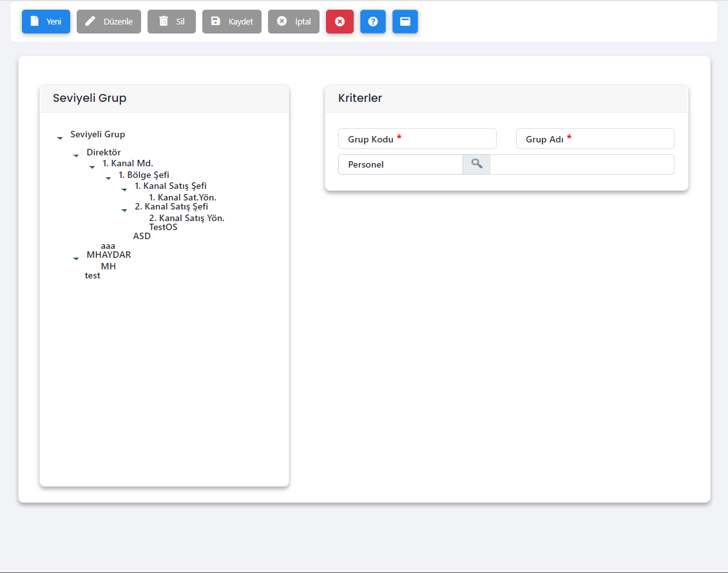The width and height of the screenshot is (728, 573).
Task: Collapse the 1. Kanal Md. node arrow
Action: [x=92, y=167]
